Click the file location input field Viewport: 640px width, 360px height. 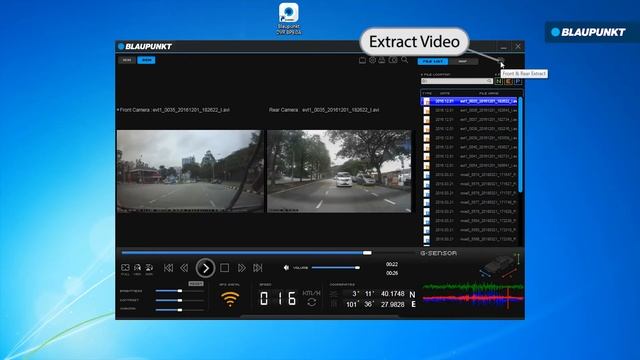coord(457,81)
